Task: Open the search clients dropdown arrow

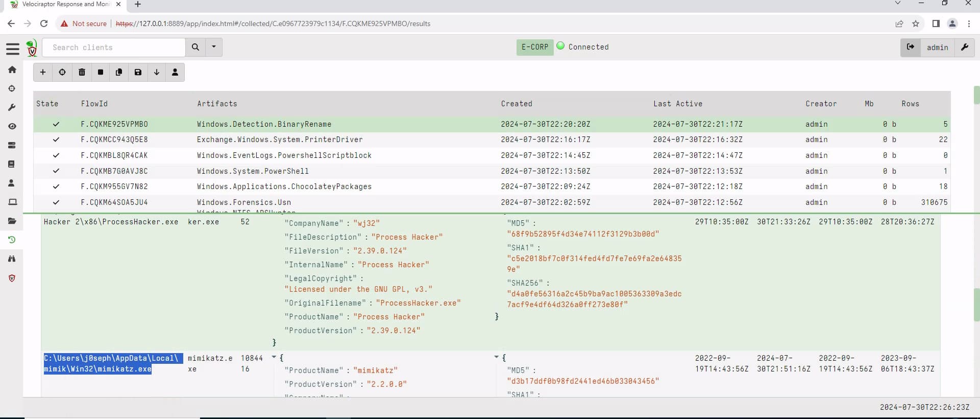Action: point(214,47)
